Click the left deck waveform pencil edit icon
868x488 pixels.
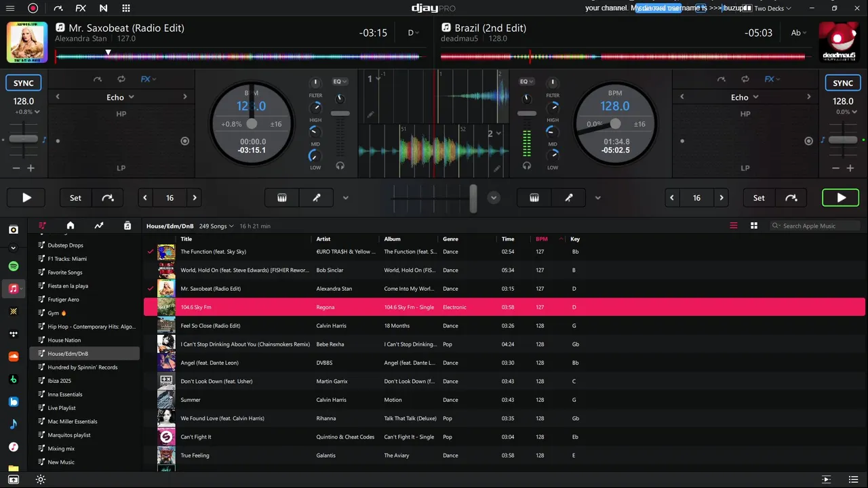click(370, 115)
